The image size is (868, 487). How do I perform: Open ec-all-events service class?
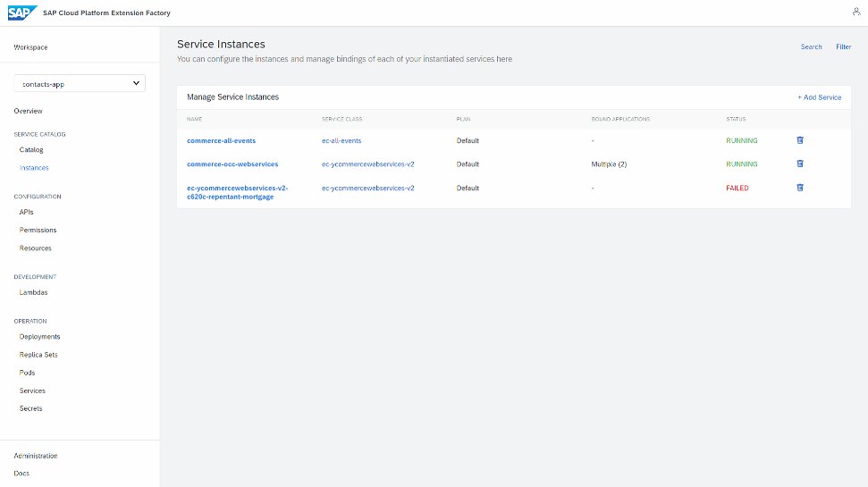[x=341, y=140]
